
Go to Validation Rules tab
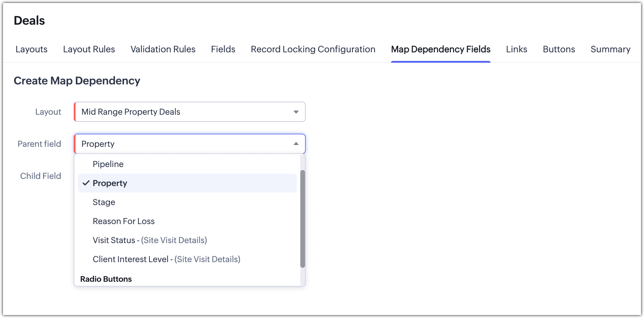(x=163, y=49)
